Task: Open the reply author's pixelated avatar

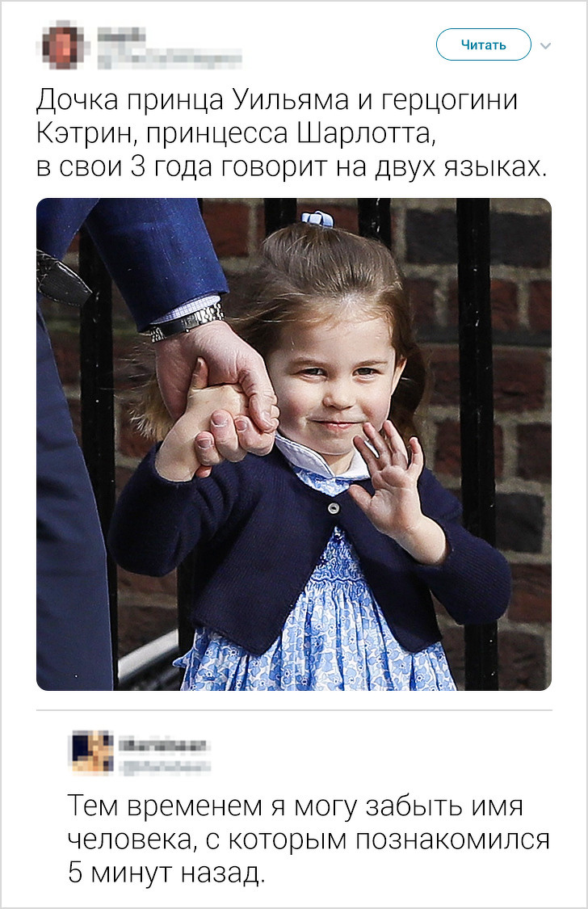Action: 93,752
